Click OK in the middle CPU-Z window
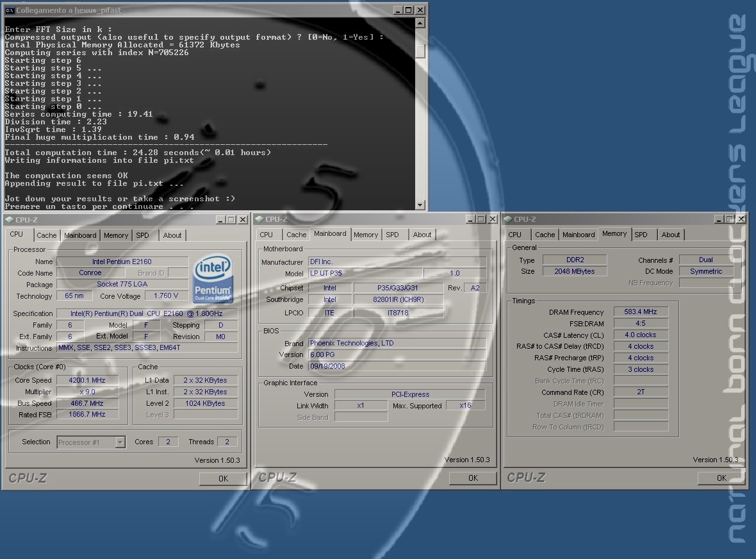 [x=473, y=478]
